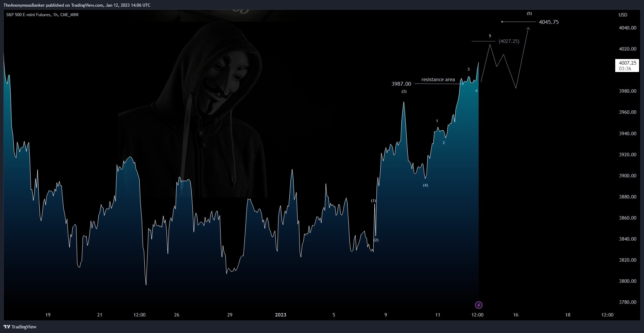Click the 3900.00 price axis label
Screen dimensions: 644x333
tap(627, 176)
